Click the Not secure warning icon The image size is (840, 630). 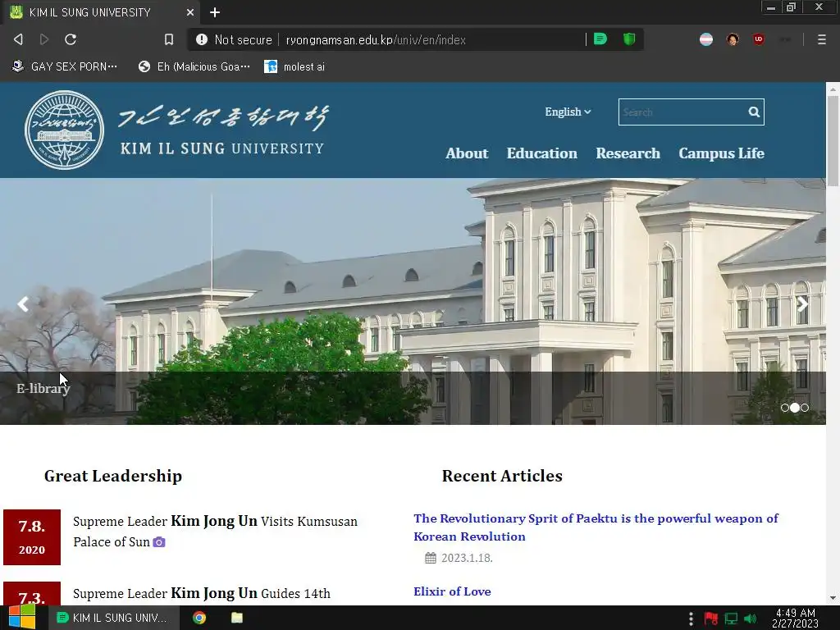click(202, 39)
